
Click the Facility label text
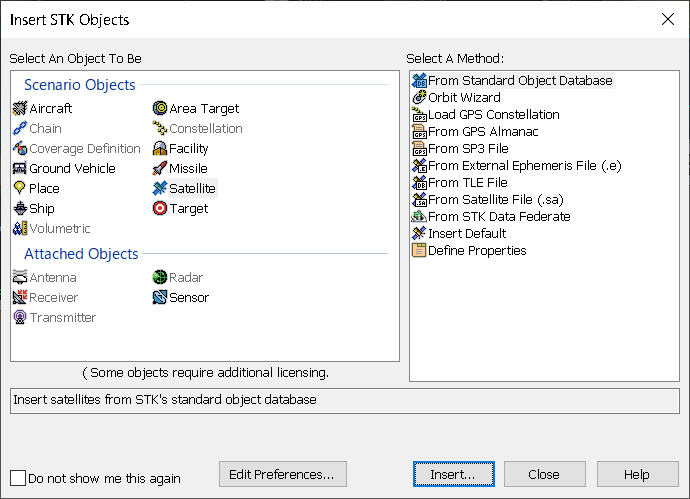tap(188, 149)
